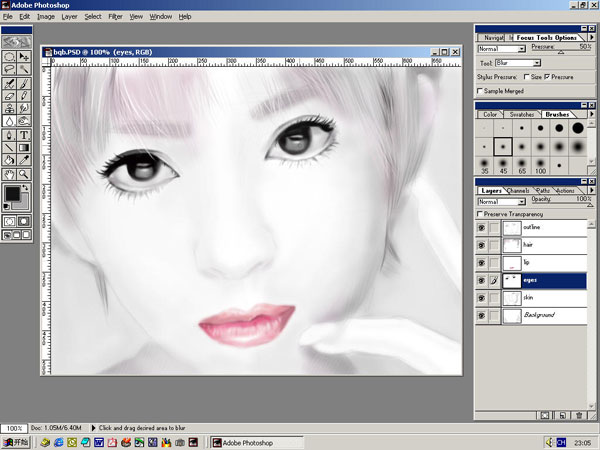Reset to default colors icon

[x=7, y=207]
